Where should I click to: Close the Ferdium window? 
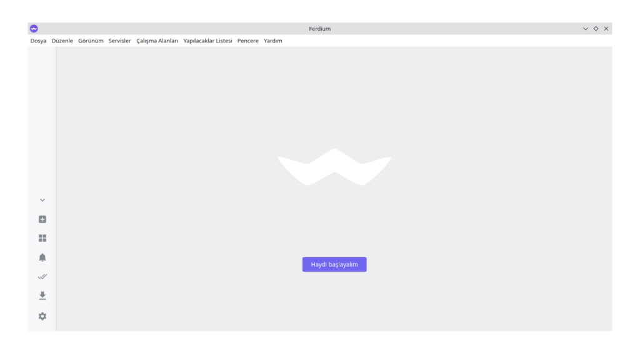[606, 29]
